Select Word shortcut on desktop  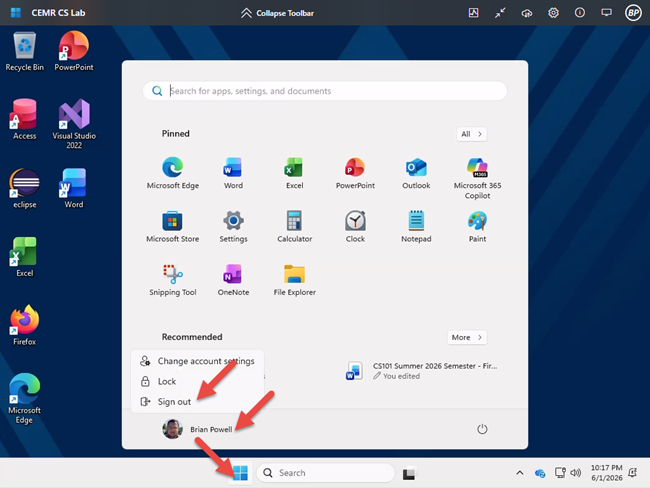(x=74, y=188)
